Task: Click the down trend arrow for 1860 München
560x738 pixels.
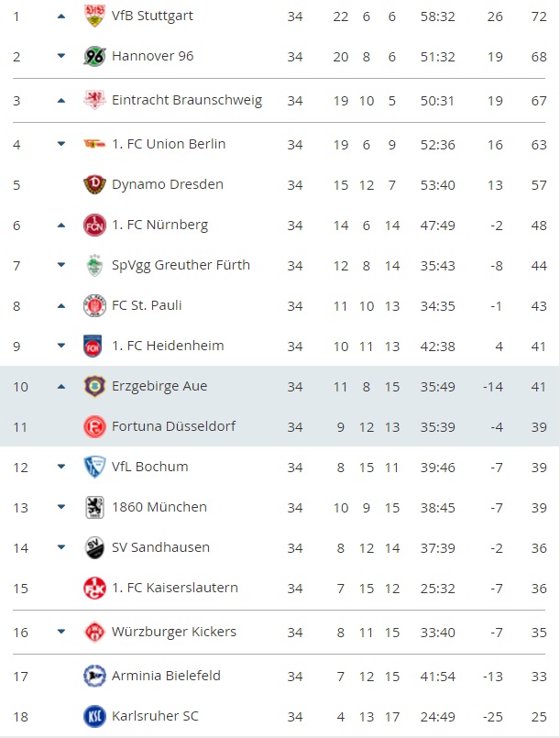Action: [x=61, y=508]
